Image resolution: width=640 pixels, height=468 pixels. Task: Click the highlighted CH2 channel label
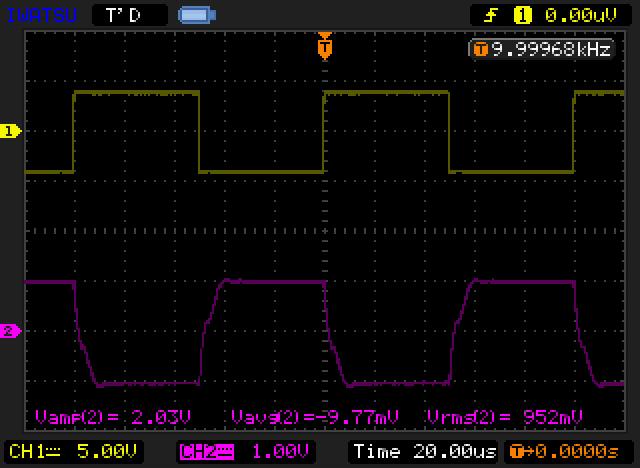pos(207,452)
